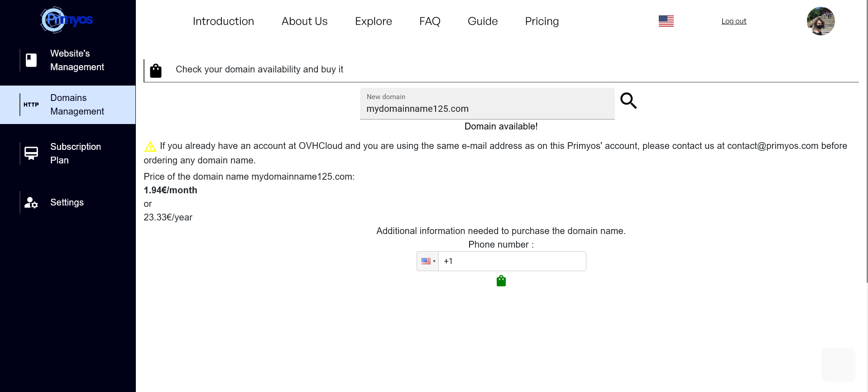Click the Settings user-gear icon
Screen dimensions: 868x392
click(31, 202)
